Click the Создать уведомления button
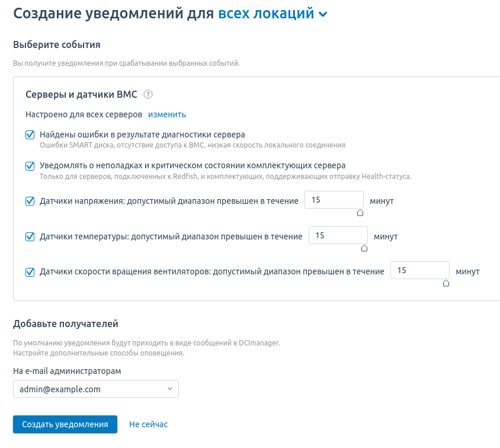The width and height of the screenshot is (500, 448). 65,424
